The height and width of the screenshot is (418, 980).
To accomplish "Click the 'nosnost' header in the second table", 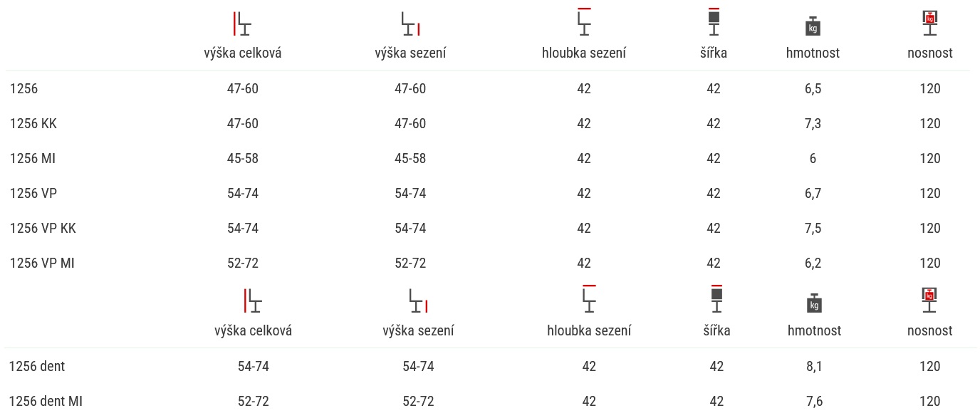I will click(x=930, y=330).
